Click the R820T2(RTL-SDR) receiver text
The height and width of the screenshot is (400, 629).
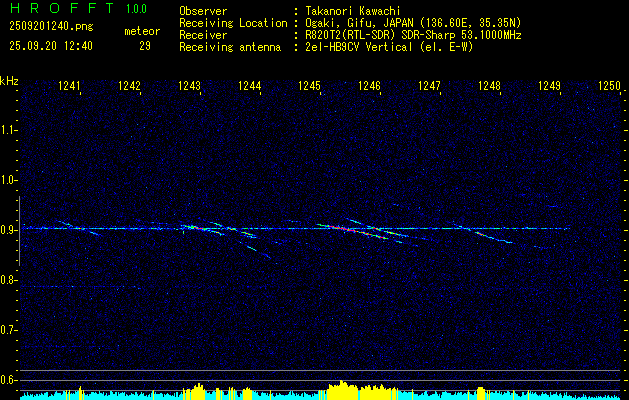point(413,35)
